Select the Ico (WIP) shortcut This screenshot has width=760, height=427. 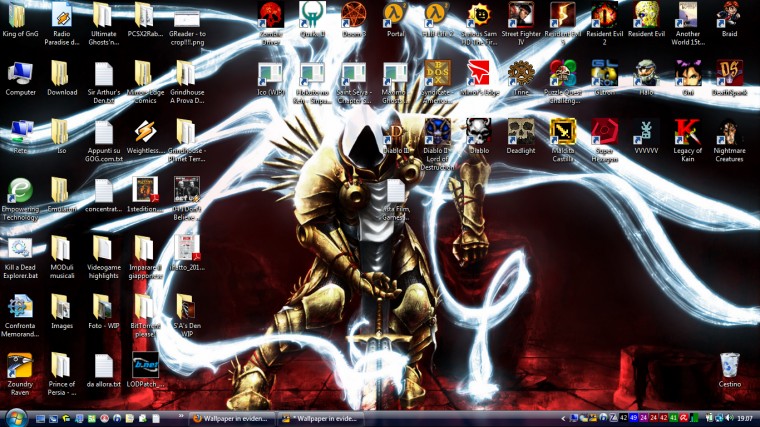point(271,74)
